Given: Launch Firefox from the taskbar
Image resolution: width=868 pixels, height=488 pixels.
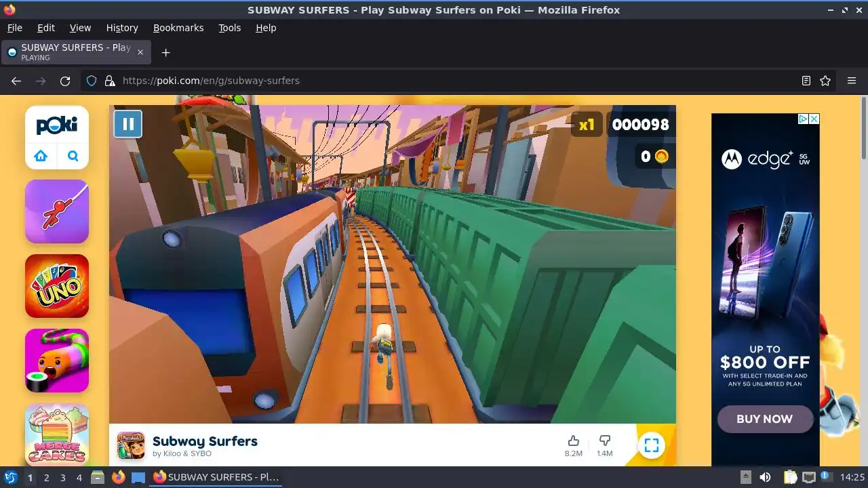Looking at the screenshot, I should pyautogui.click(x=119, y=477).
